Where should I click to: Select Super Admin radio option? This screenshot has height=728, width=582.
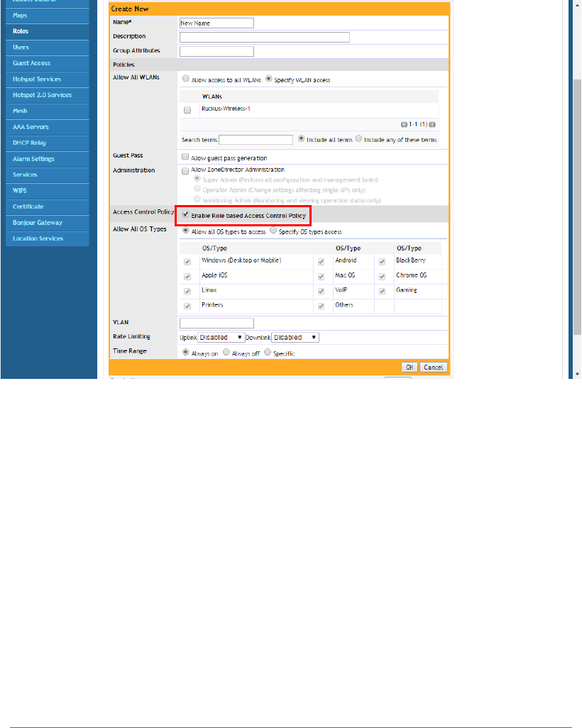pyautogui.click(x=197, y=178)
